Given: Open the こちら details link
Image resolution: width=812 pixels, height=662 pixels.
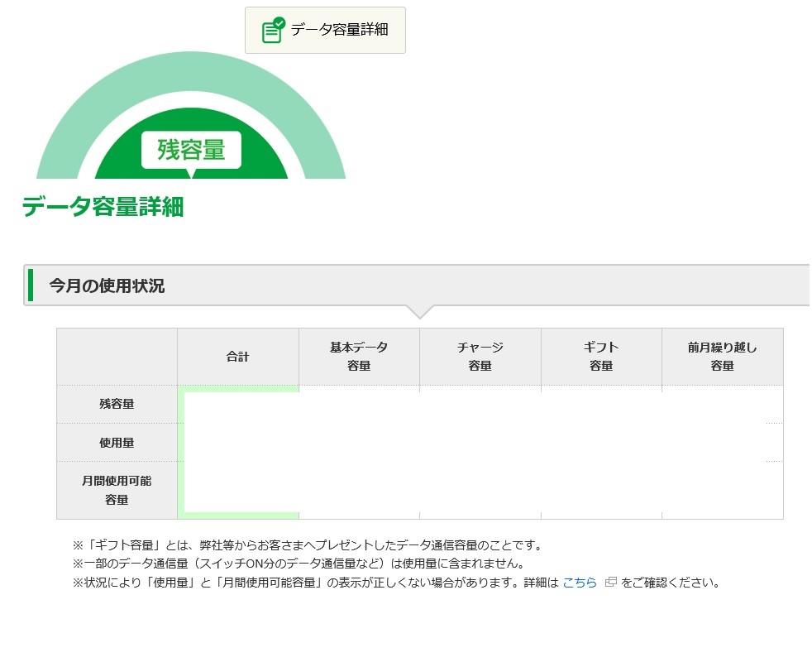Looking at the screenshot, I should click(580, 583).
